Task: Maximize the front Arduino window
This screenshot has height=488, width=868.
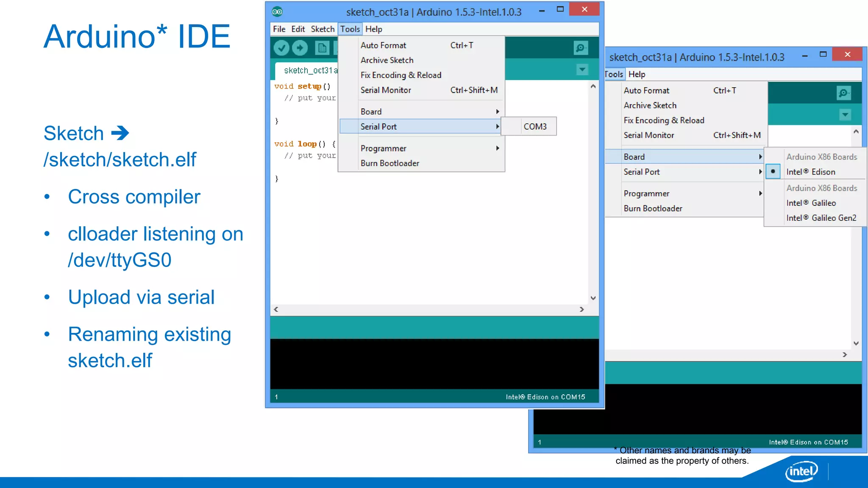Action: [560, 9]
